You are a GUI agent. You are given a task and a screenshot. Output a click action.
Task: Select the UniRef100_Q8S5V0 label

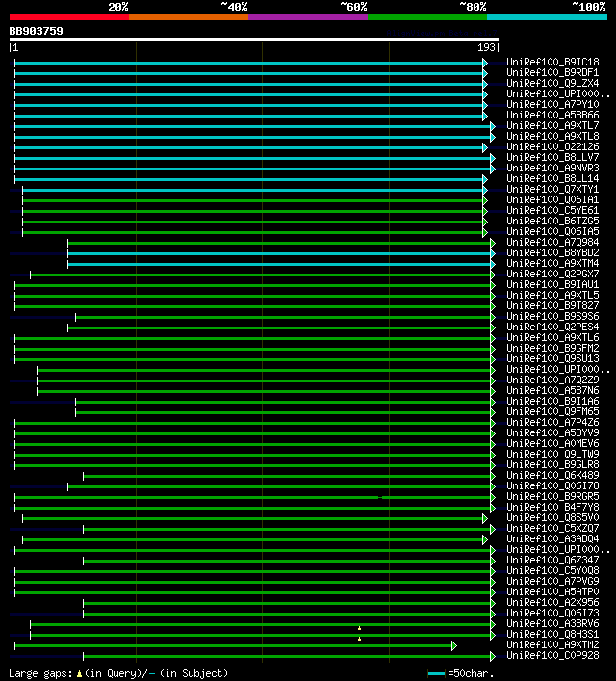(552, 517)
